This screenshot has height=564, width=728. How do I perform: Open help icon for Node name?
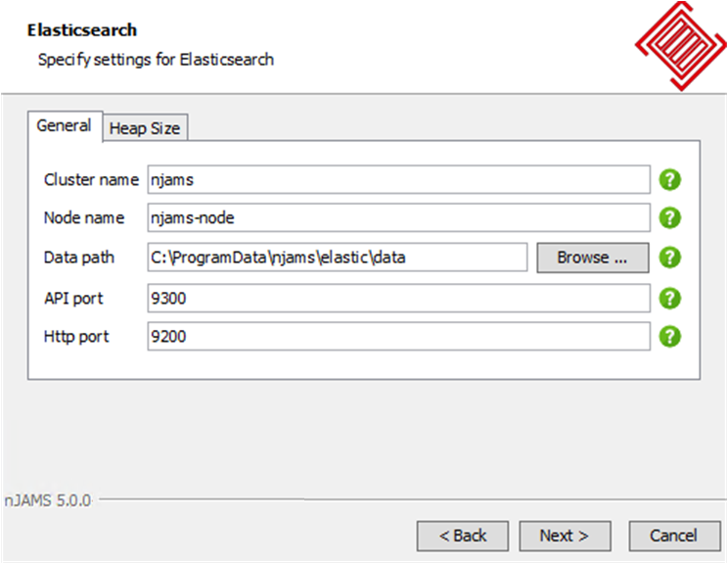[669, 218]
